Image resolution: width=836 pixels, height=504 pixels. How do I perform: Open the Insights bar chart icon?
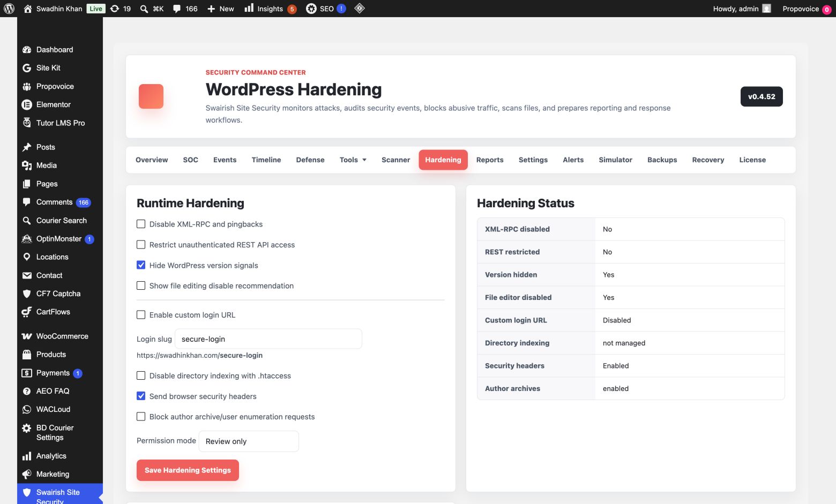249,8
